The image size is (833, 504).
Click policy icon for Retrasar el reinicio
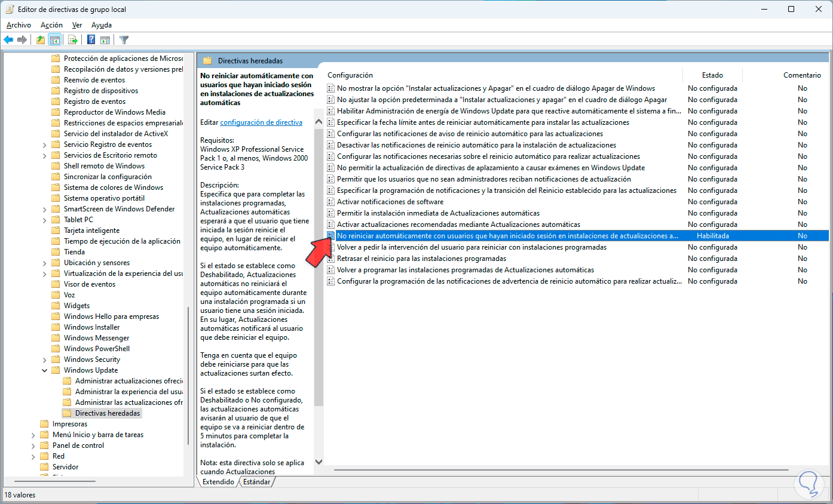(332, 259)
